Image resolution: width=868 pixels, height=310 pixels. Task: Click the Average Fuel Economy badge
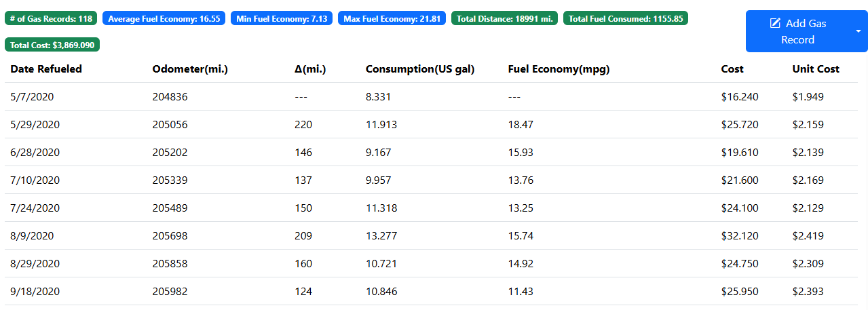click(164, 18)
